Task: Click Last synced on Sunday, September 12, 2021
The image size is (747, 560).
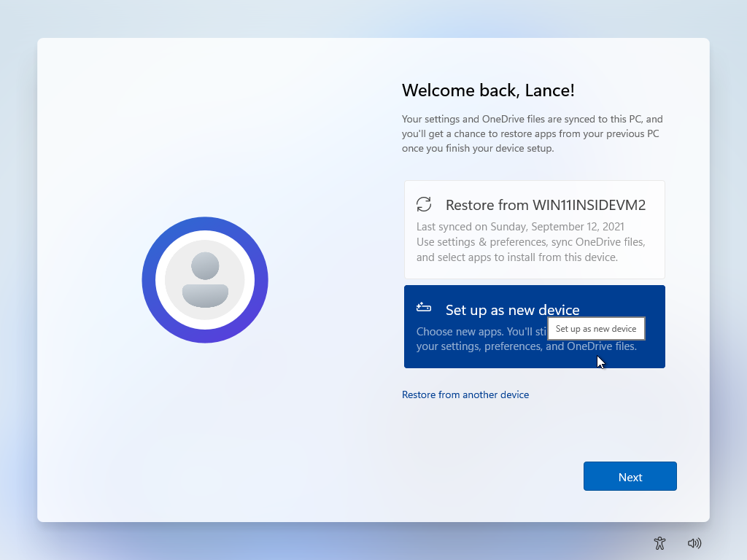Action: 520,227
